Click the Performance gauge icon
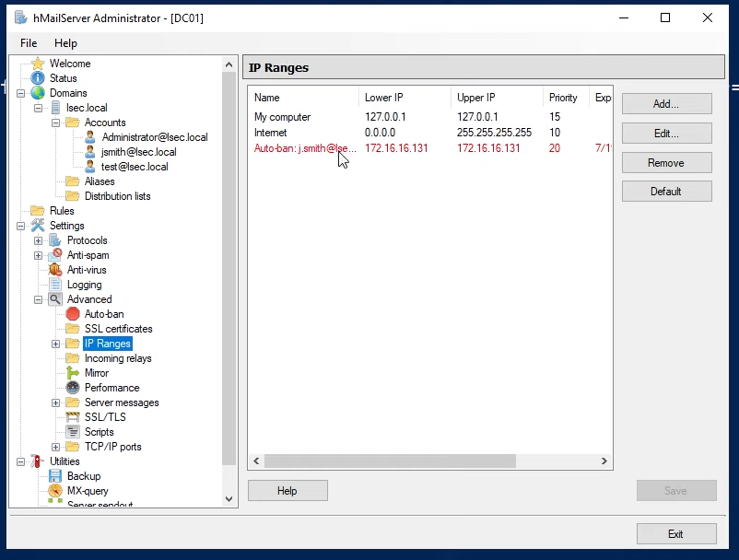The width and height of the screenshot is (739, 560). click(x=73, y=388)
